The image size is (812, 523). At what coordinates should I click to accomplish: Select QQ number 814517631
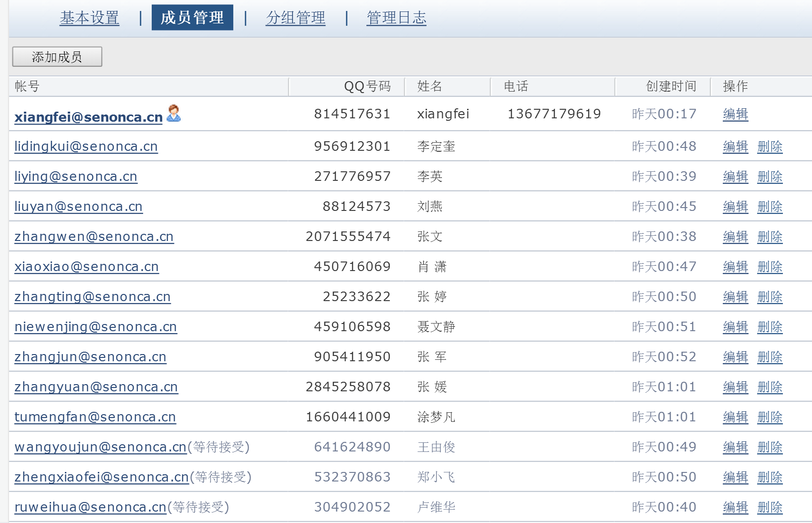(352, 114)
